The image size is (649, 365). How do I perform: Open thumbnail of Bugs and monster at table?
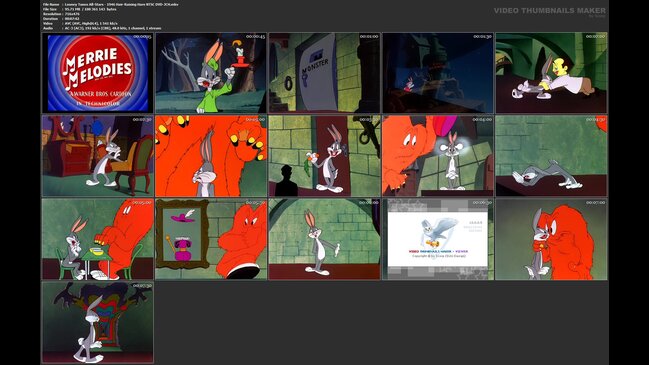(98, 239)
